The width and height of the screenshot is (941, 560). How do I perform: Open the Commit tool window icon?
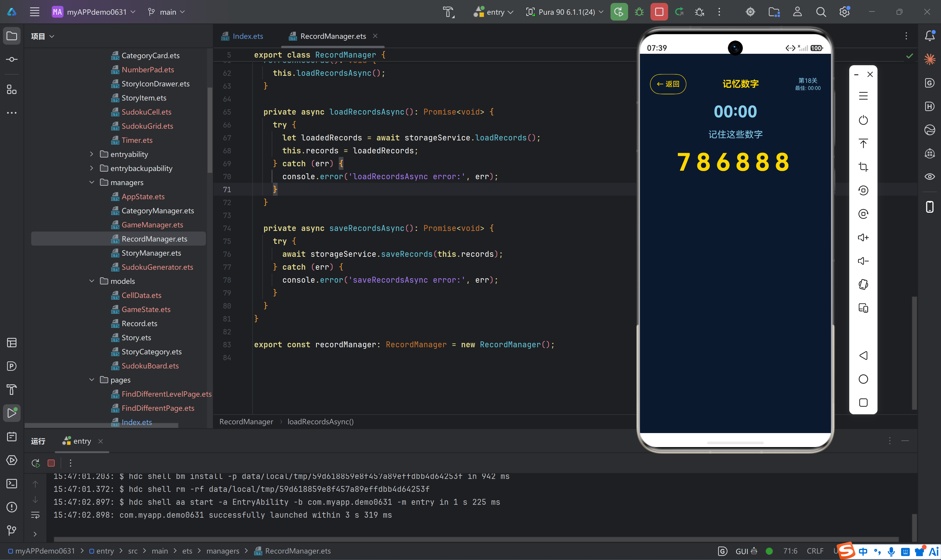click(x=12, y=59)
